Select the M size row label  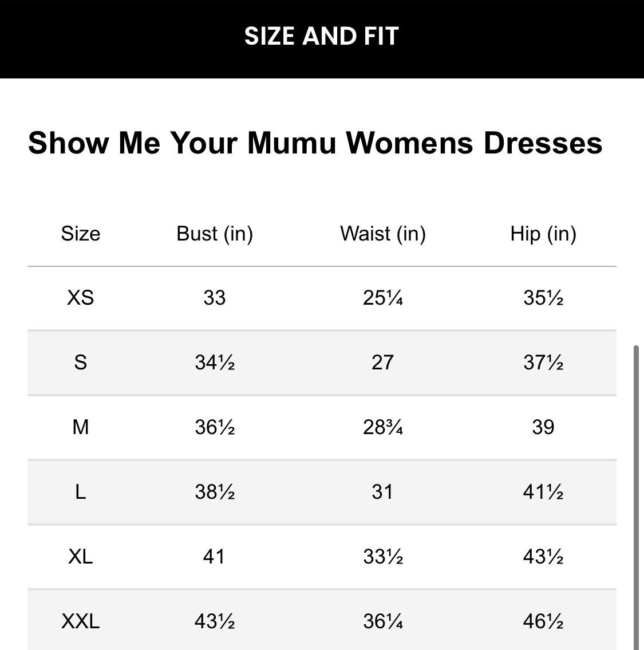tap(81, 427)
